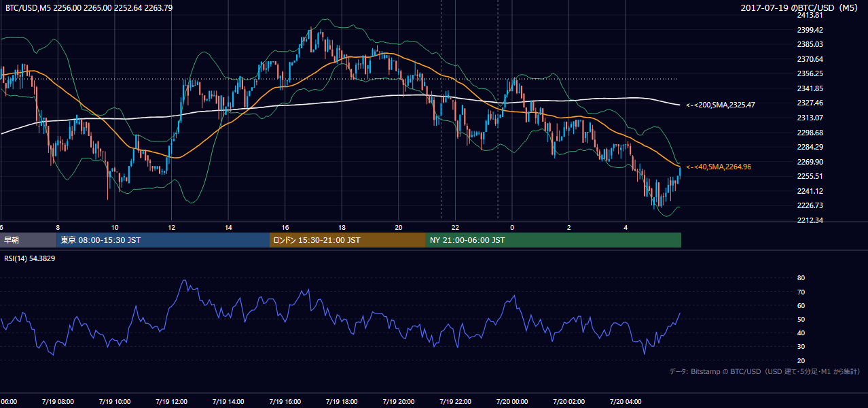Select the date label 7/20 00:00

pos(511,402)
